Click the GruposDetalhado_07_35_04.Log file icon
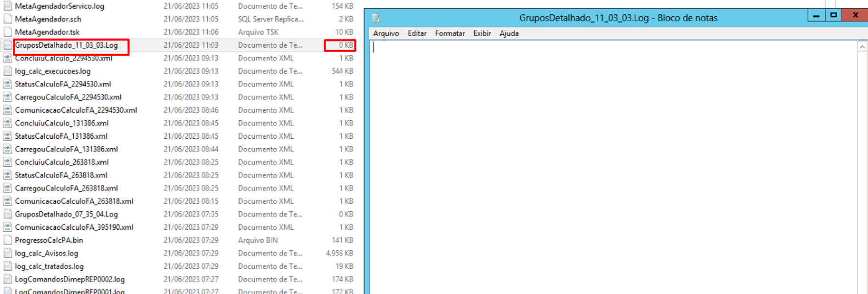Image resolution: width=868 pixels, height=294 pixels. tap(8, 214)
